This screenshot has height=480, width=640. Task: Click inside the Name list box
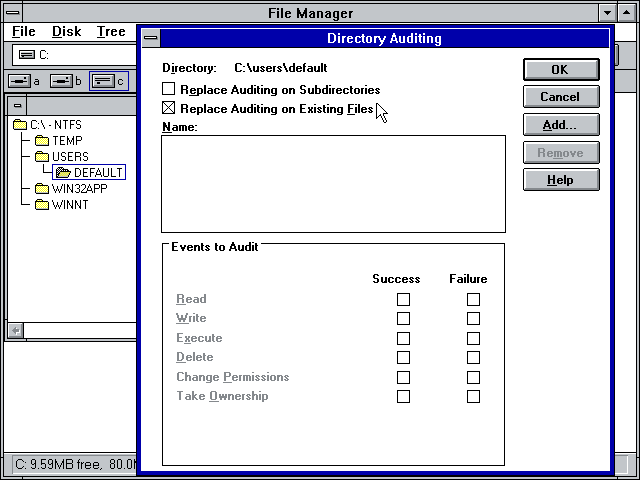point(333,184)
